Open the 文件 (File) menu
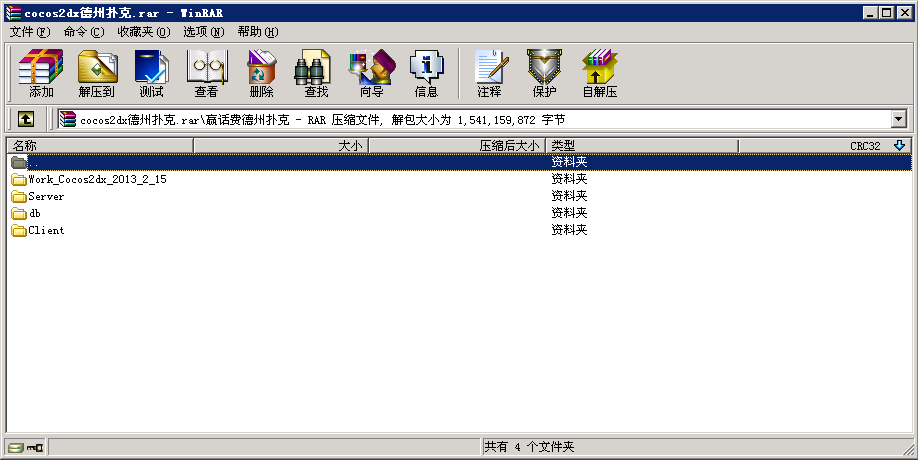 [30, 32]
